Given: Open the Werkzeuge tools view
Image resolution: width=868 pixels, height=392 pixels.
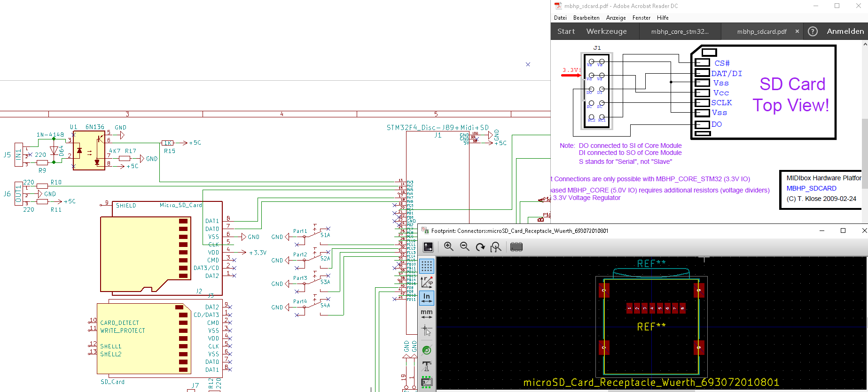Looking at the screenshot, I should tap(606, 31).
